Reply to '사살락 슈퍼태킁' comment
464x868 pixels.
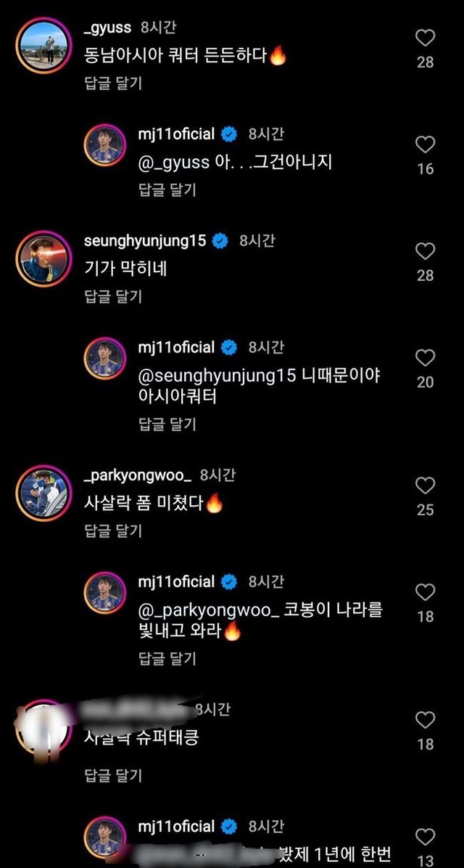click(113, 776)
